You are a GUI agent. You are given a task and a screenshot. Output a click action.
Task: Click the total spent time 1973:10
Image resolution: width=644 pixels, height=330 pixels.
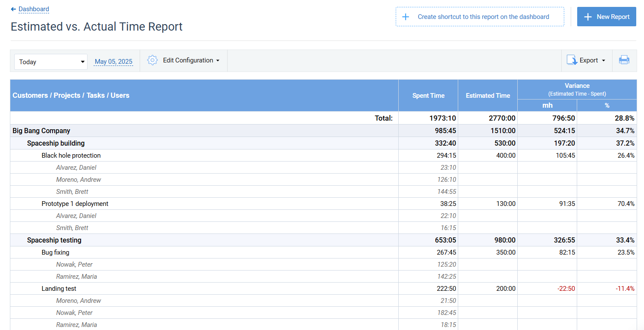(x=443, y=118)
